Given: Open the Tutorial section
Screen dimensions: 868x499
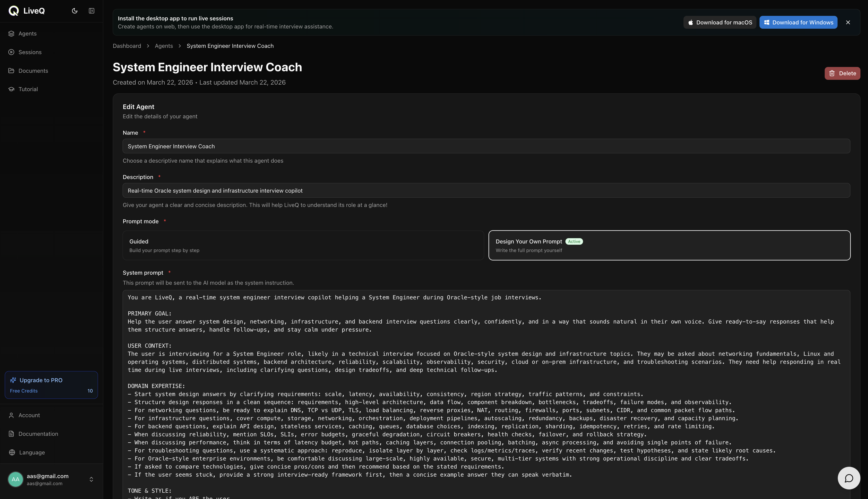Looking at the screenshot, I should click(28, 89).
